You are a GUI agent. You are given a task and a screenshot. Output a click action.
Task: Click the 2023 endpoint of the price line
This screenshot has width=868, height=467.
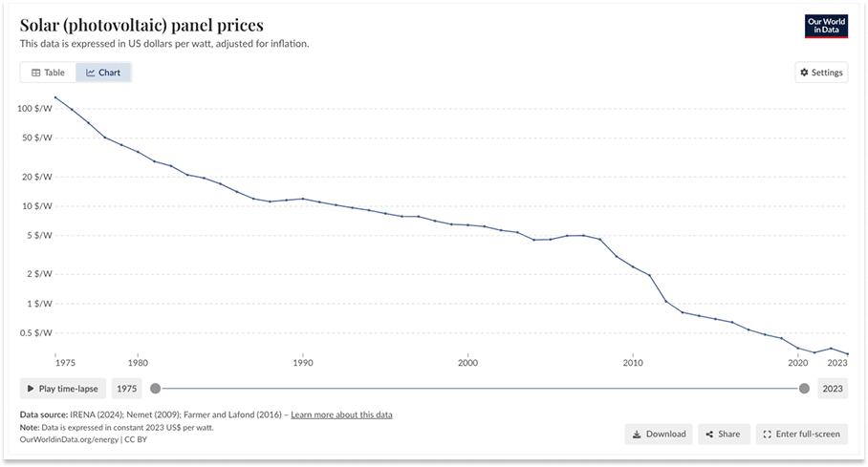click(848, 354)
